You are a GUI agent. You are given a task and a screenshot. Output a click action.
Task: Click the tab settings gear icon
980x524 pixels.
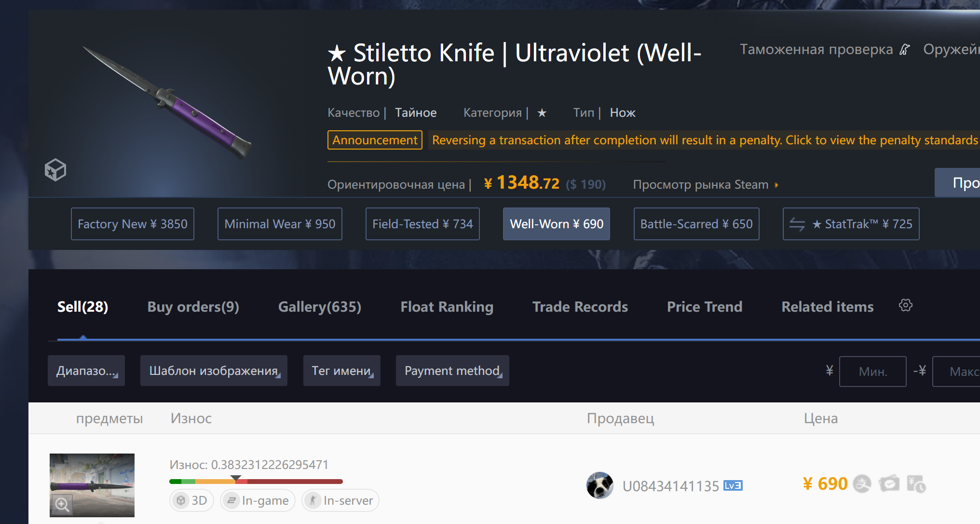point(905,305)
